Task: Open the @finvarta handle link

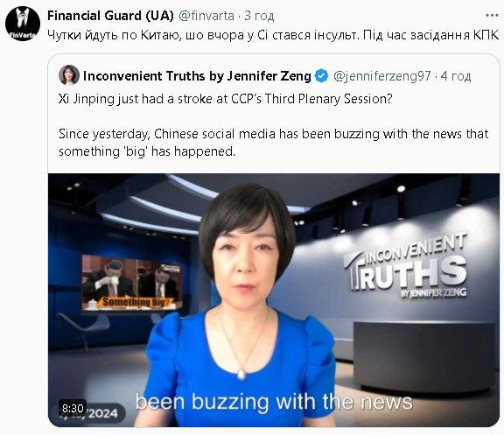Action: point(206,16)
